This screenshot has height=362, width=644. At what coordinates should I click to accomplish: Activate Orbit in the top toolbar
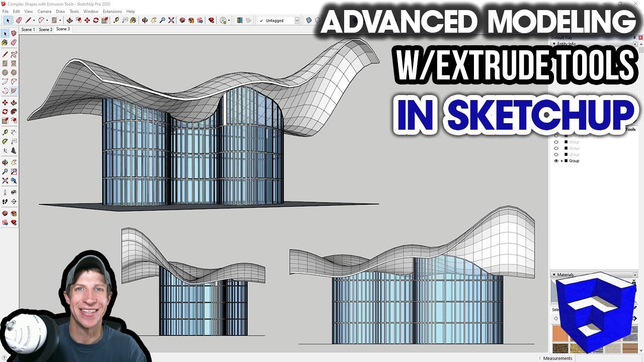(145, 21)
